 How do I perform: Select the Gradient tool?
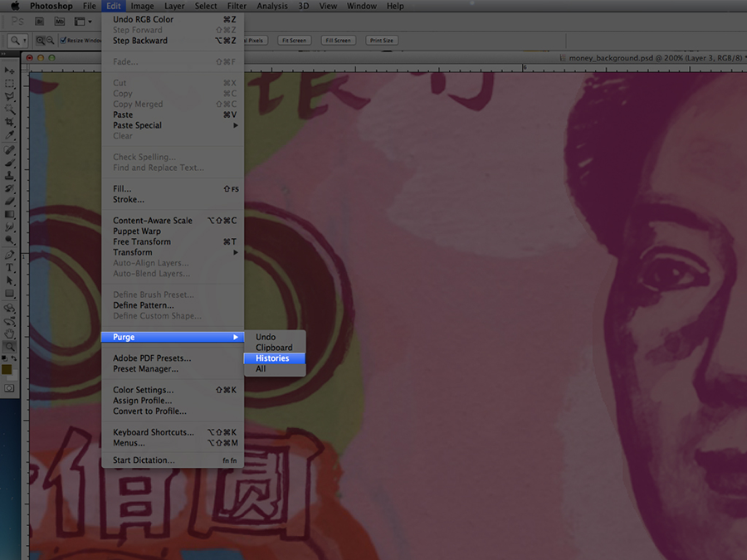pyautogui.click(x=9, y=214)
